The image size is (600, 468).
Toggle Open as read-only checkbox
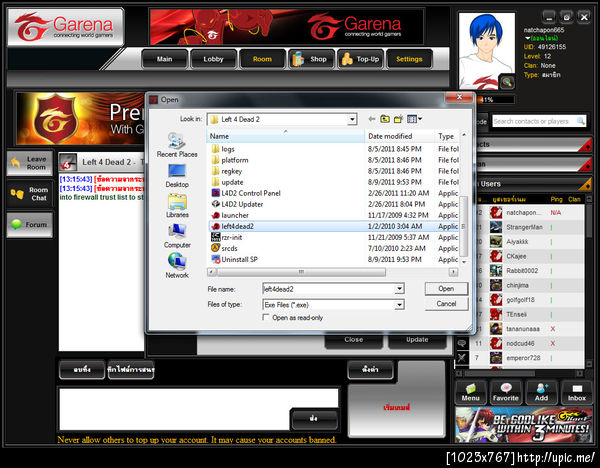pos(266,317)
